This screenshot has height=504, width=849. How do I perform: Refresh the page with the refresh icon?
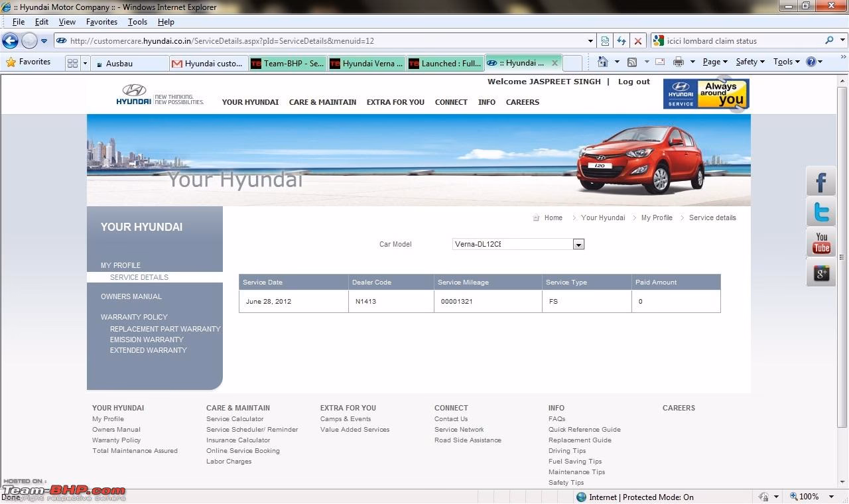(621, 40)
